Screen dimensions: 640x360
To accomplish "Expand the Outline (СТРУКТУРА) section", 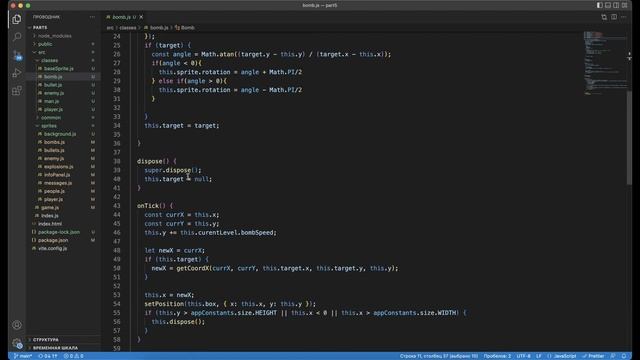I will [x=63, y=340].
